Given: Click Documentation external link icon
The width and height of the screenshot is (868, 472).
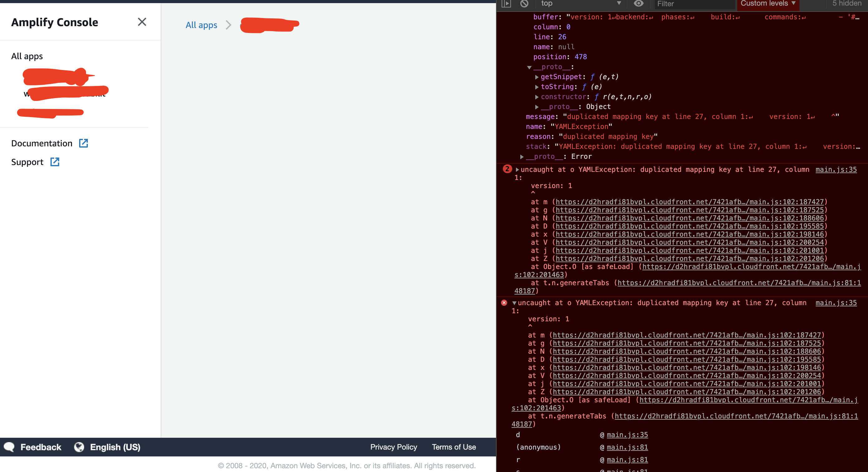Looking at the screenshot, I should pos(83,144).
